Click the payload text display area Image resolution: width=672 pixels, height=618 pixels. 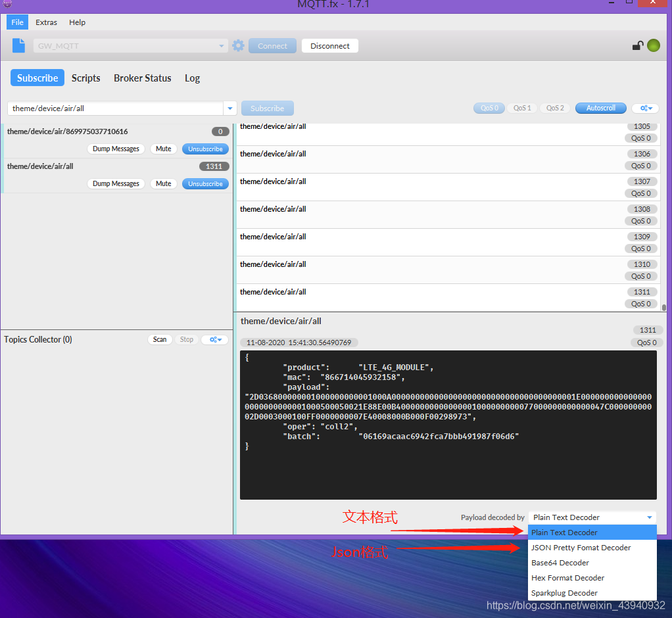pyautogui.click(x=448, y=425)
